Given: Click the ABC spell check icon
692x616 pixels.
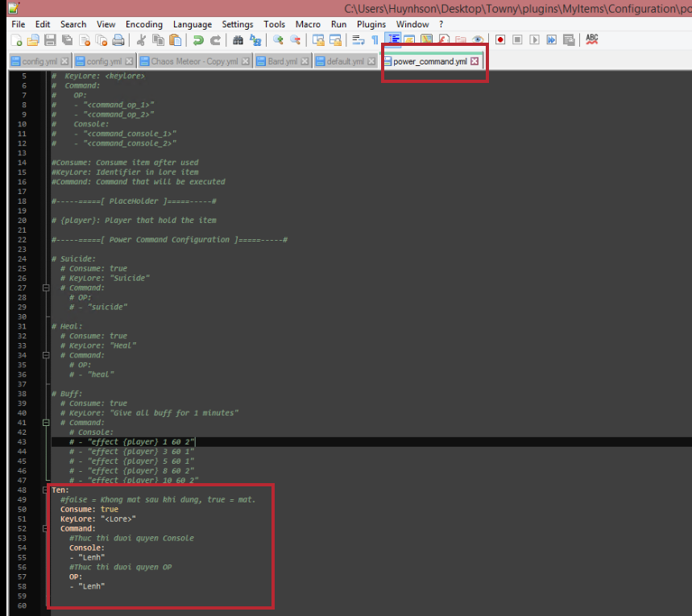Looking at the screenshot, I should click(x=592, y=39).
